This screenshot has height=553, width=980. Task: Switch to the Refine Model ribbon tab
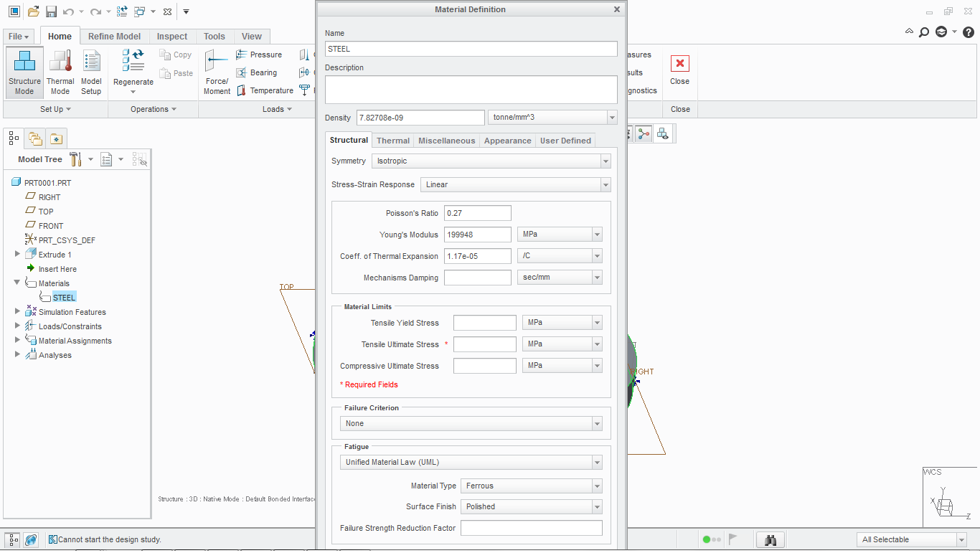(115, 37)
